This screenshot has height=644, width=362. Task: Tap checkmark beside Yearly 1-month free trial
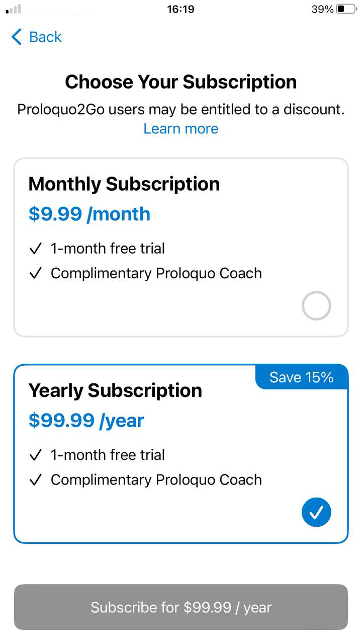35,455
